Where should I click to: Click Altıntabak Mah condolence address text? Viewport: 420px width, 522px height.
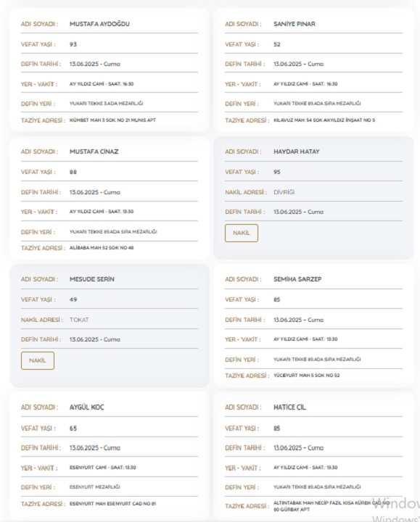pos(332,506)
